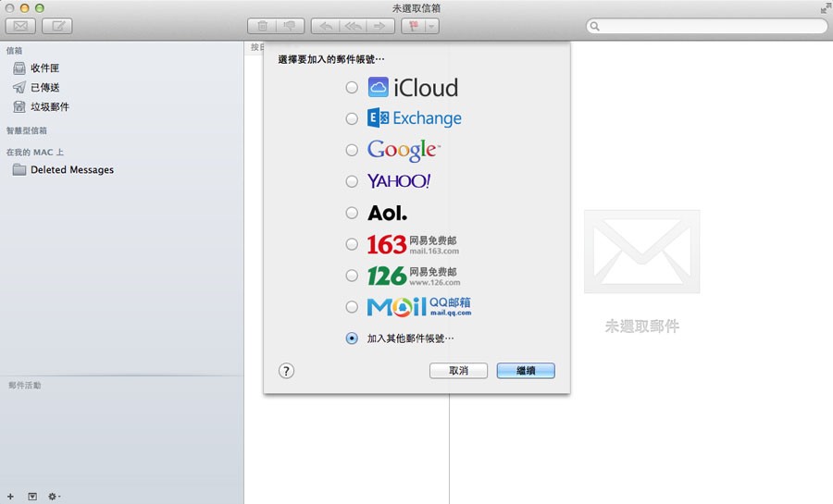Image resolution: width=833 pixels, height=504 pixels.
Task: Click the Google logo
Action: 404,150
